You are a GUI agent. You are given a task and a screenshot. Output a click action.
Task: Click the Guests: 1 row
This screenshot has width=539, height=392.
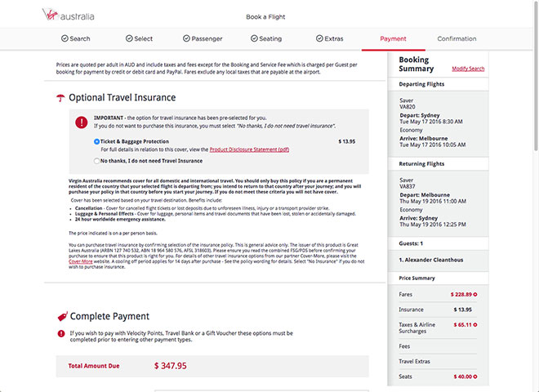[438, 243]
